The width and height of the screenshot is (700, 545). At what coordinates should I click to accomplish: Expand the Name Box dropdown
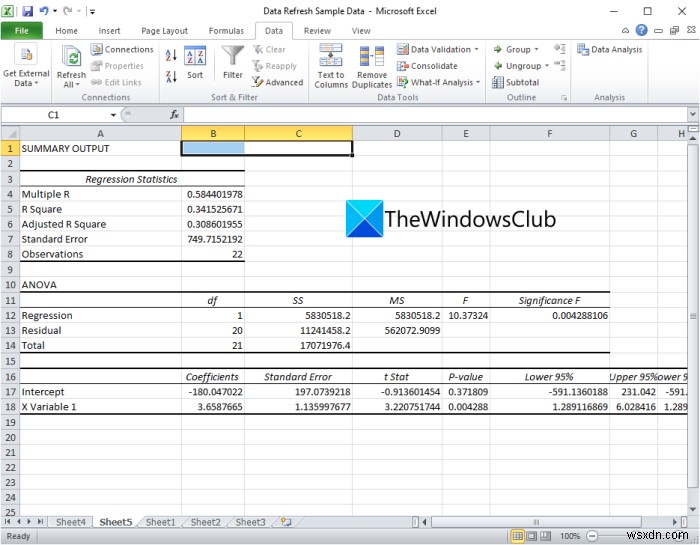[x=113, y=115]
